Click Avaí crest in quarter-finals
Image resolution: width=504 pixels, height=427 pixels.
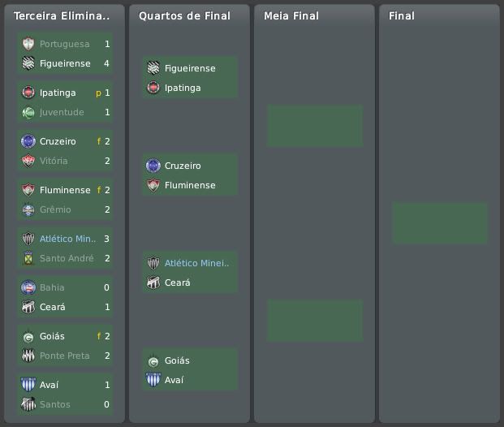153,380
